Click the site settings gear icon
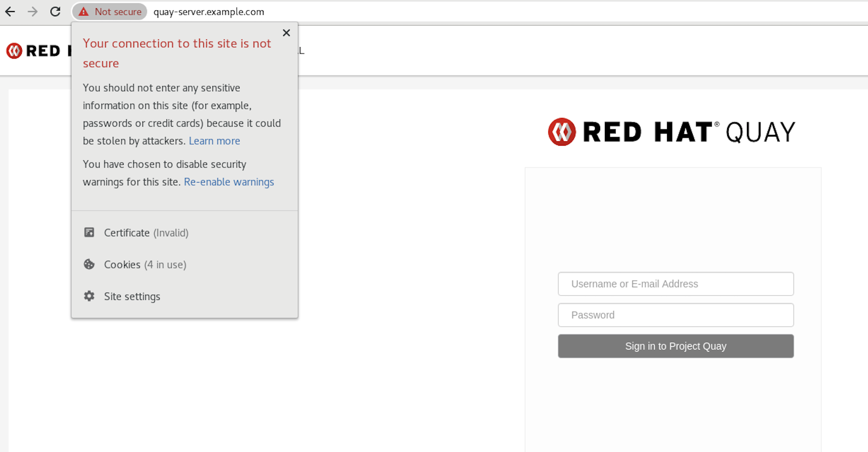Viewport: 868px width, 452px height. 89,296
